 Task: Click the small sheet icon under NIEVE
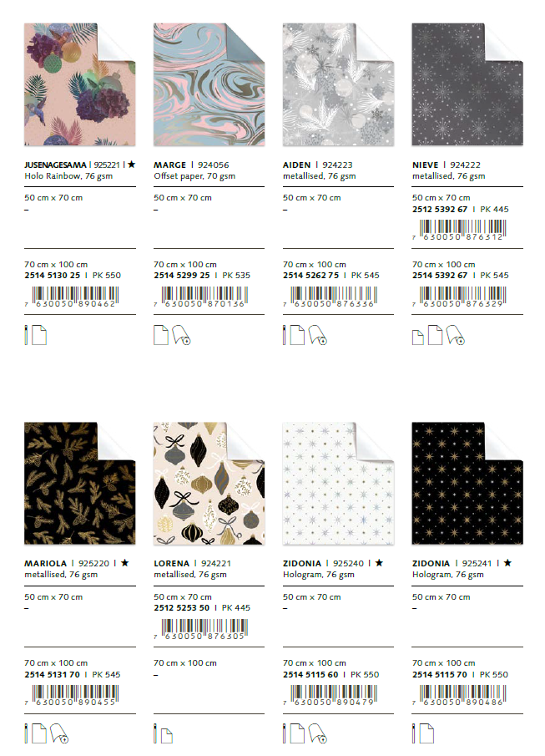[x=418, y=337]
